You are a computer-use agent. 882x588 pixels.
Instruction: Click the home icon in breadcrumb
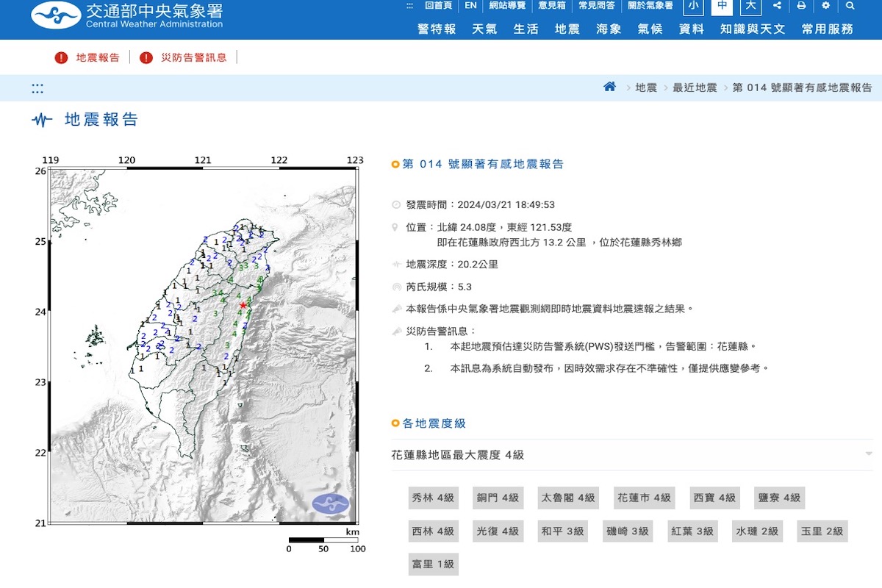point(609,87)
